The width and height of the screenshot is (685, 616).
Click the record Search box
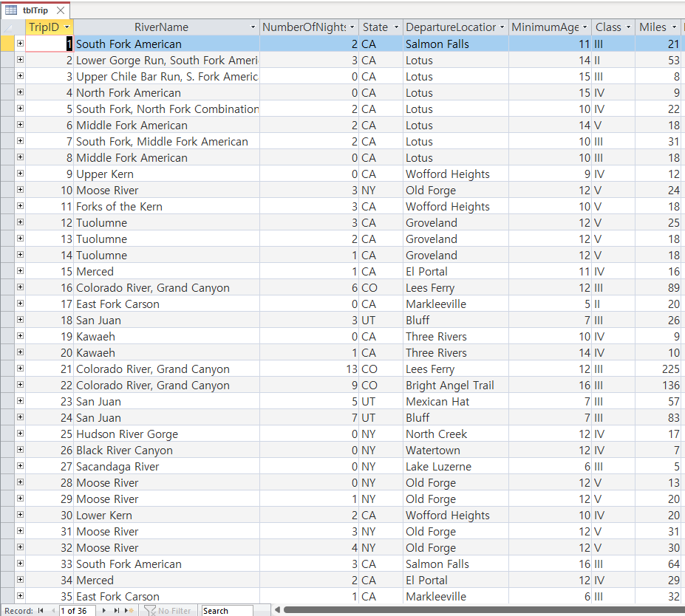pyautogui.click(x=227, y=610)
